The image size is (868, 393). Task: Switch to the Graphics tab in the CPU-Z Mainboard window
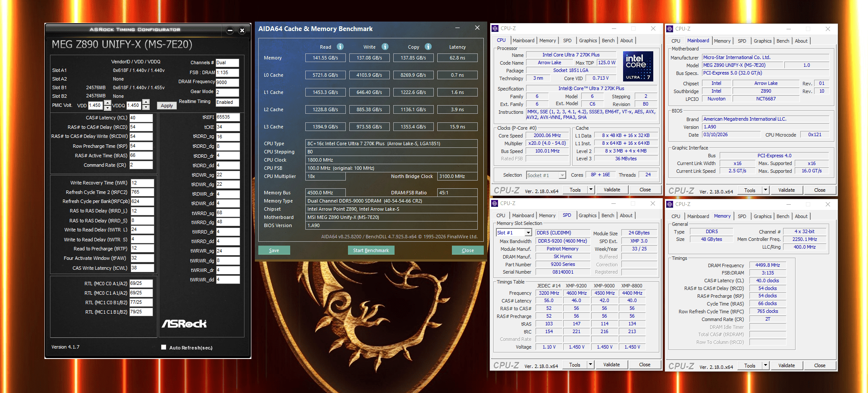click(x=762, y=41)
